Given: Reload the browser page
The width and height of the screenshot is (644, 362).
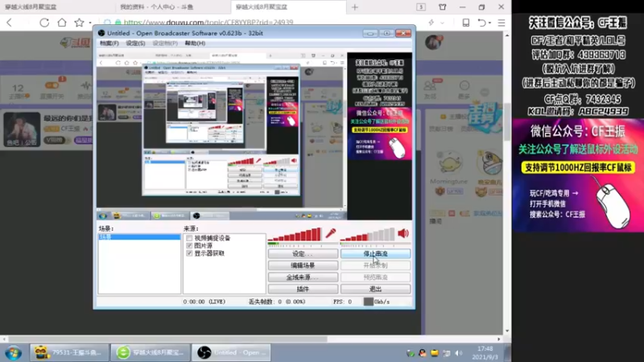Looking at the screenshot, I should [44, 23].
